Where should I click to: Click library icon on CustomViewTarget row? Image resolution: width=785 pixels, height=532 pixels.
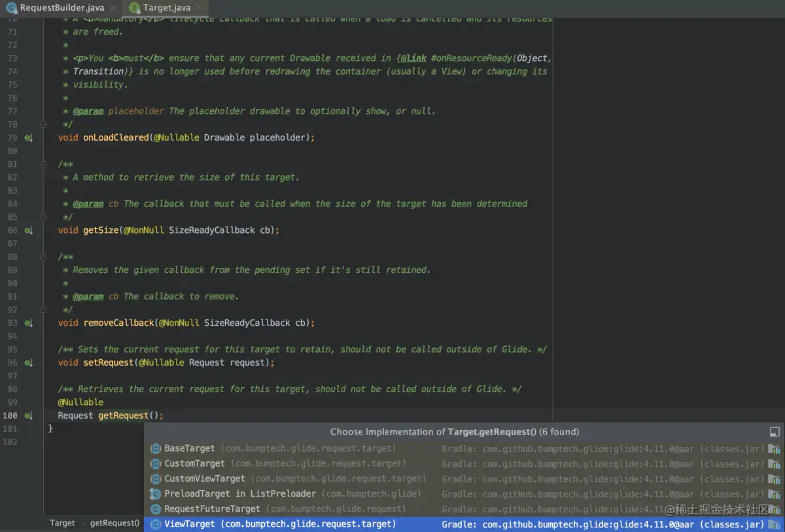coord(775,479)
